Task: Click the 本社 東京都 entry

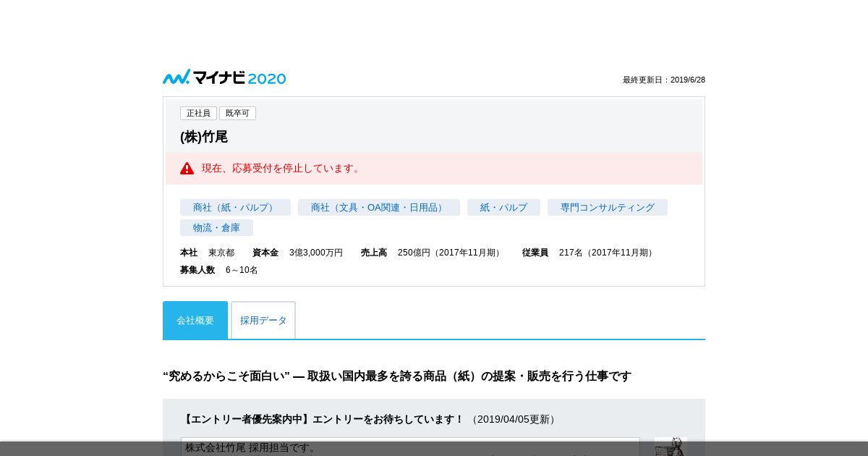Action: pyautogui.click(x=208, y=253)
